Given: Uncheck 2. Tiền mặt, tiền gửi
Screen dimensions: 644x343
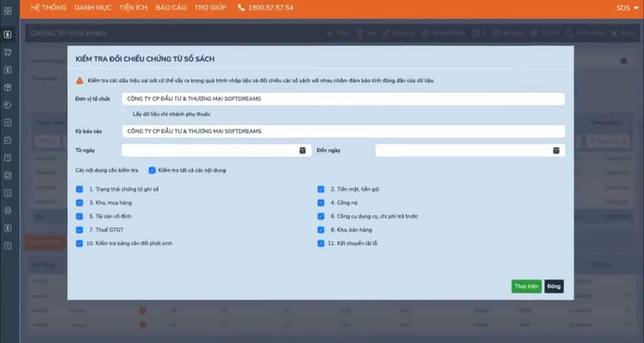Looking at the screenshot, I should click(x=321, y=189).
